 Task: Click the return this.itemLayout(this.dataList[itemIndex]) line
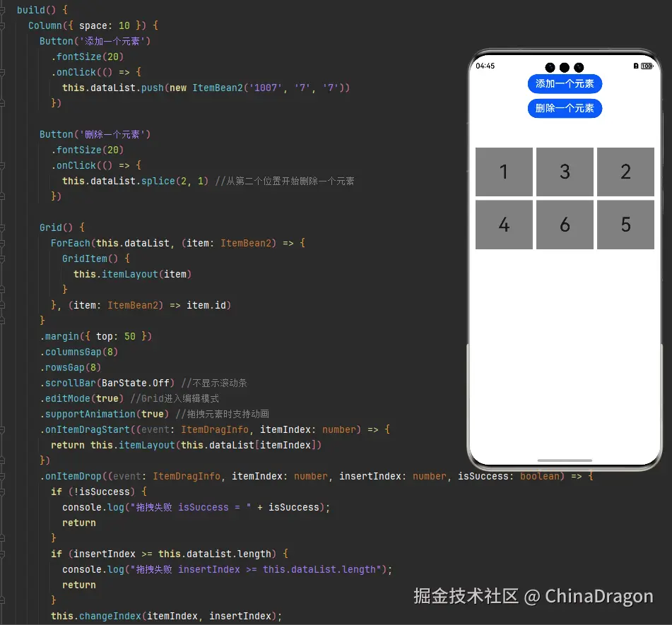[186, 445]
